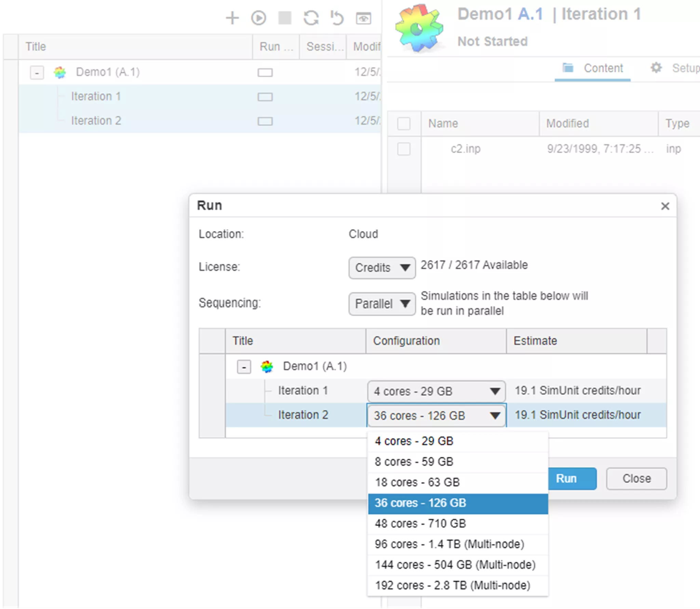The image size is (700, 609).
Task: Choose 8 cores - 59 GB option
Action: [458, 462]
